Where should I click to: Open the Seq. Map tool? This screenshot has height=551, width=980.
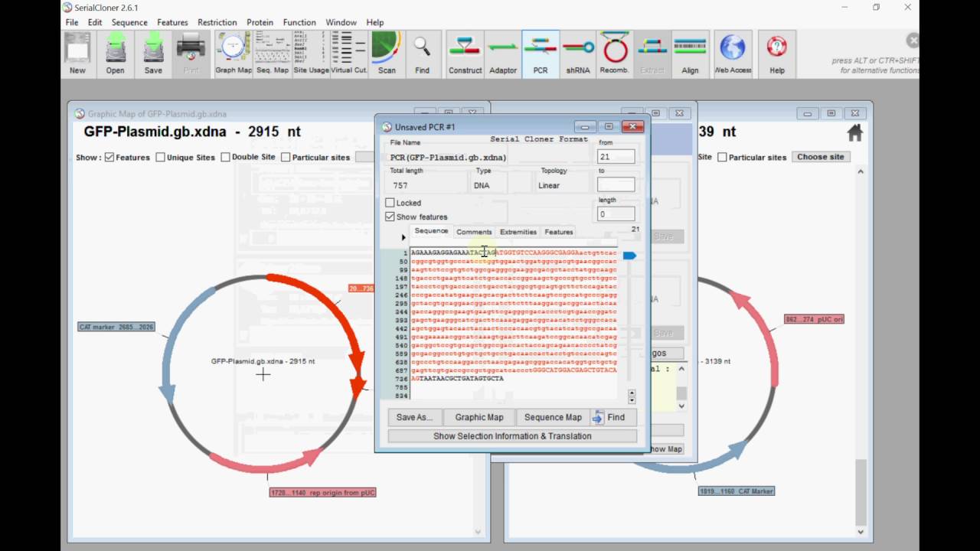click(272, 54)
